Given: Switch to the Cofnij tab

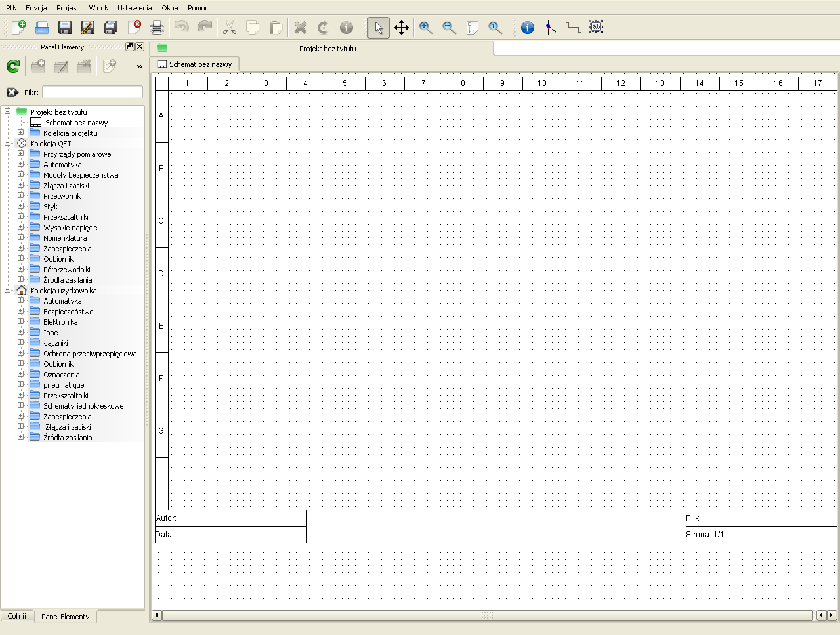Looking at the screenshot, I should [x=17, y=616].
